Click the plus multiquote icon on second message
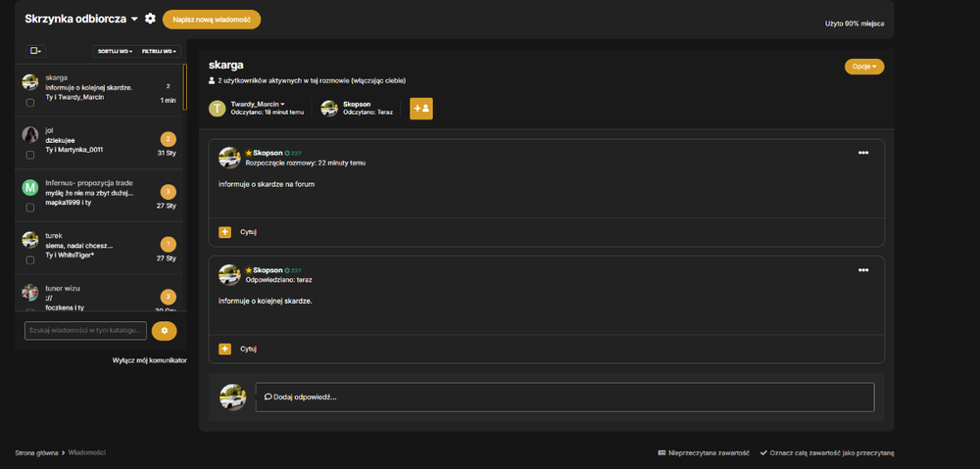The height and width of the screenshot is (469, 980). pos(225,350)
